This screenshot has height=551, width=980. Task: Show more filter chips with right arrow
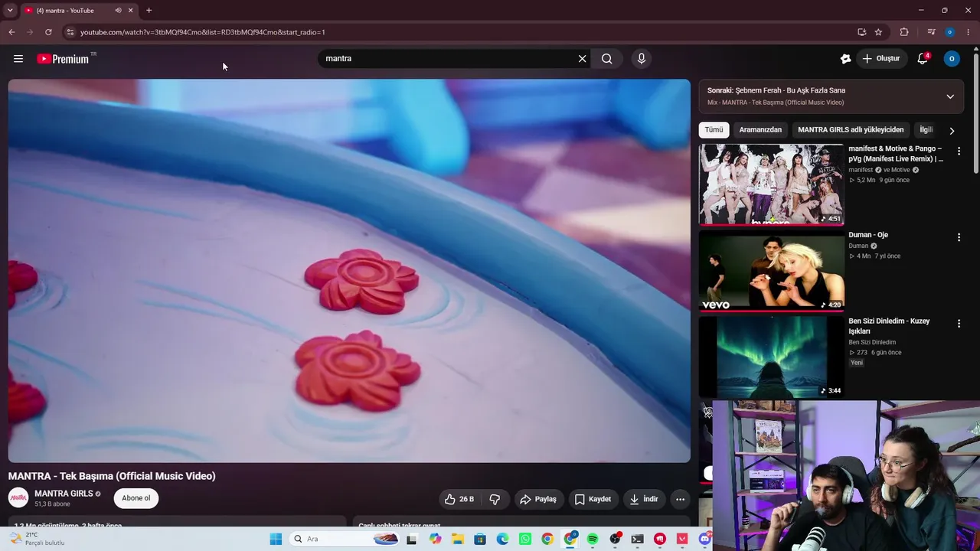coord(952,131)
